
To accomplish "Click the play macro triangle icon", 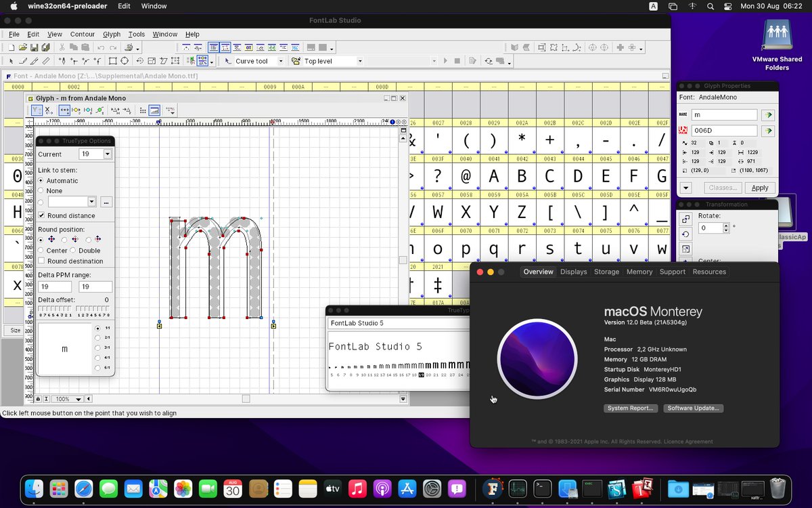I will tap(445, 61).
